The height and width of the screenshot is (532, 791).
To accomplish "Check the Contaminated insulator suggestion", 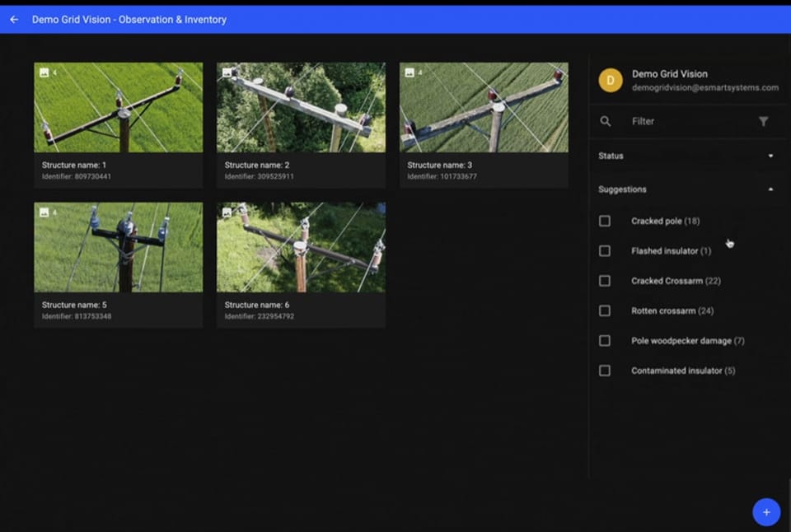I will (x=604, y=371).
